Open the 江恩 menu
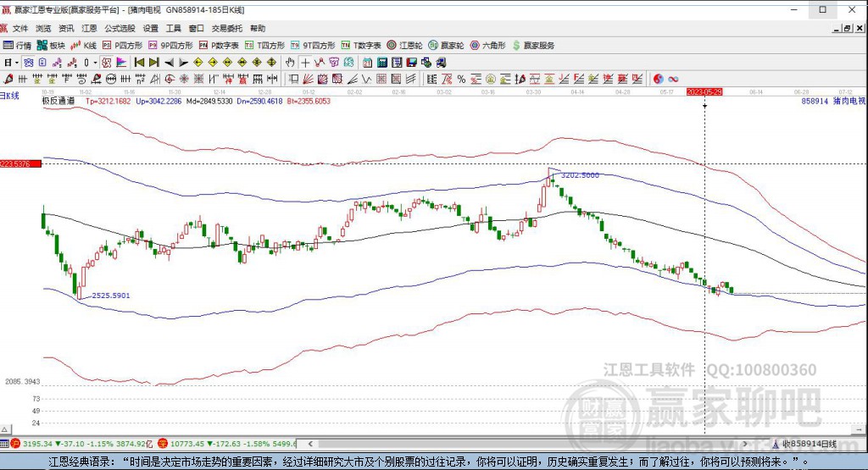This screenshot has height=470, width=868. pos(89,28)
